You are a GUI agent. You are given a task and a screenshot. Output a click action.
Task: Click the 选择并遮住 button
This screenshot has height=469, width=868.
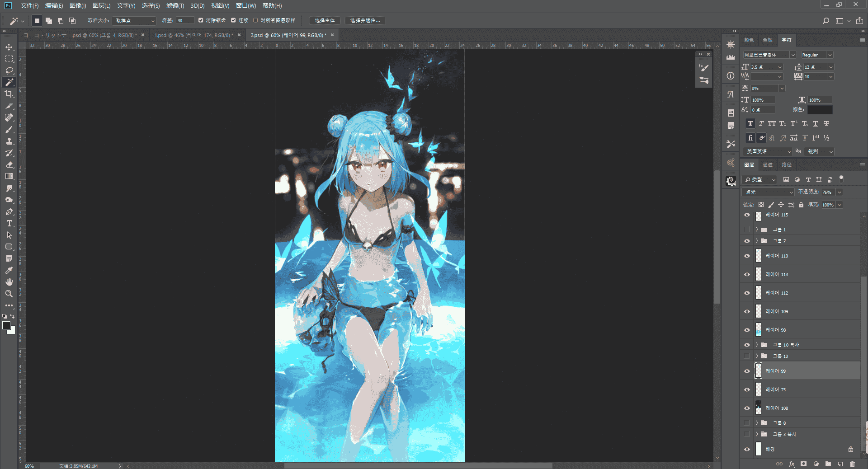point(365,20)
